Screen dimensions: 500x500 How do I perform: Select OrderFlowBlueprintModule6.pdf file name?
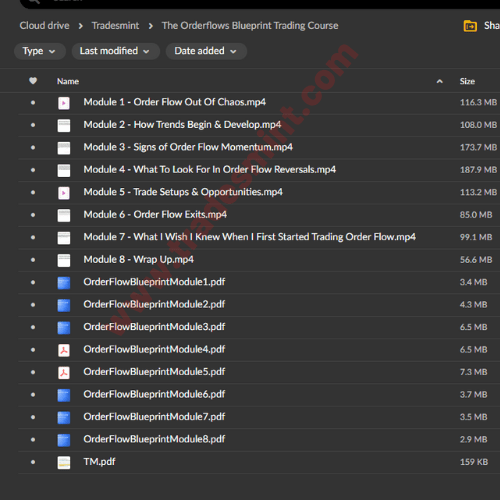pos(154,394)
